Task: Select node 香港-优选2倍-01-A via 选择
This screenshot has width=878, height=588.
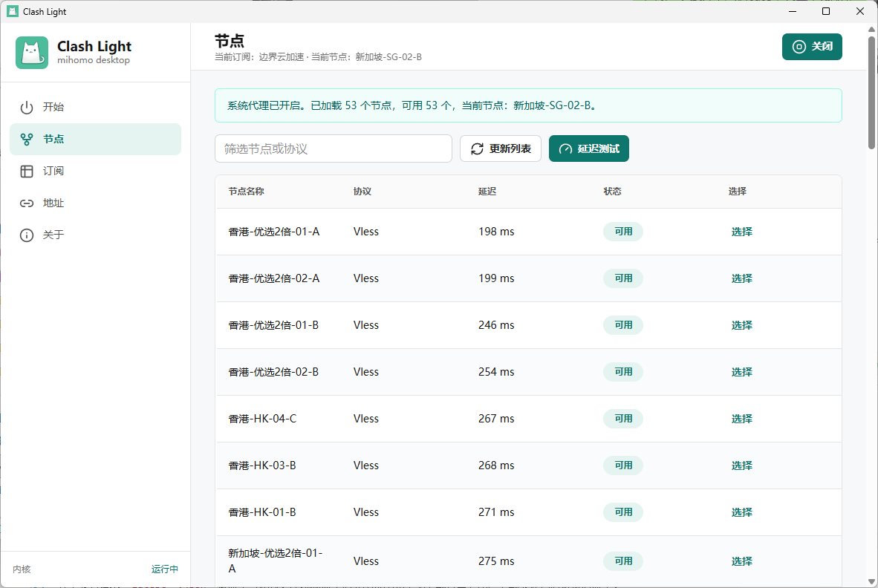Action: [x=741, y=232]
